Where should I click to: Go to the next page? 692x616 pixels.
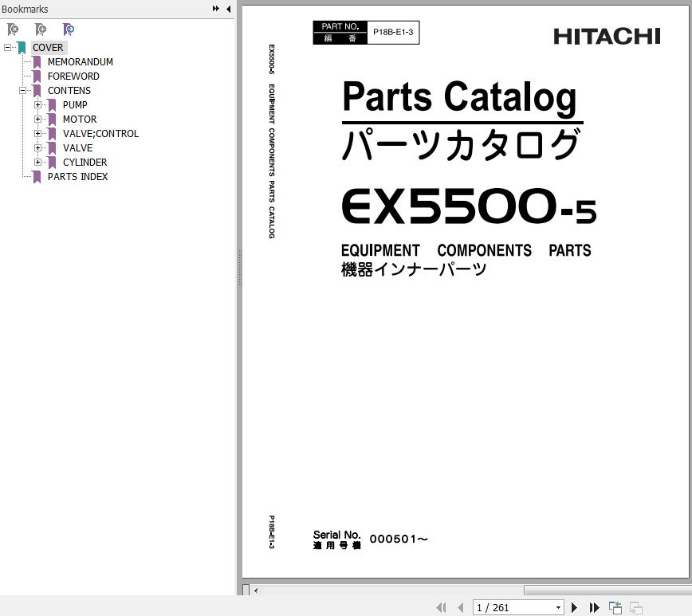pyautogui.click(x=574, y=607)
